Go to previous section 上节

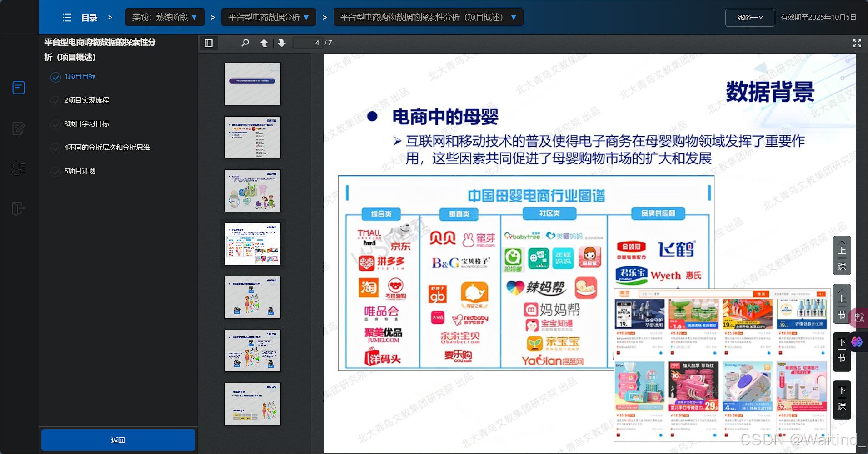842,304
